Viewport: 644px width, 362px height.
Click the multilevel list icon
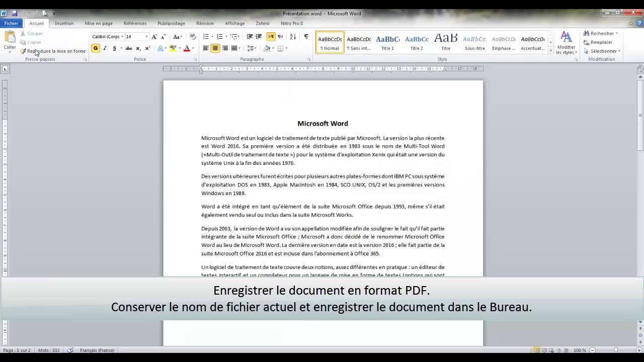234,37
